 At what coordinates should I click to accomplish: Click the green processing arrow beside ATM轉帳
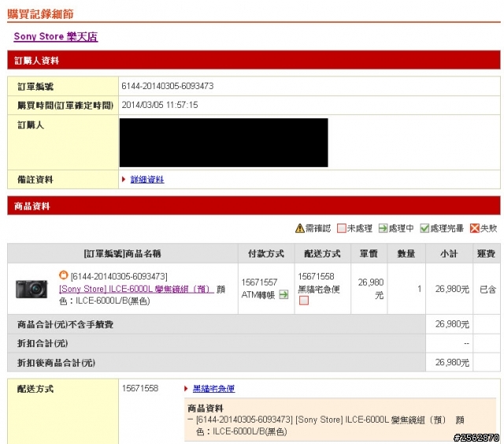tap(283, 294)
